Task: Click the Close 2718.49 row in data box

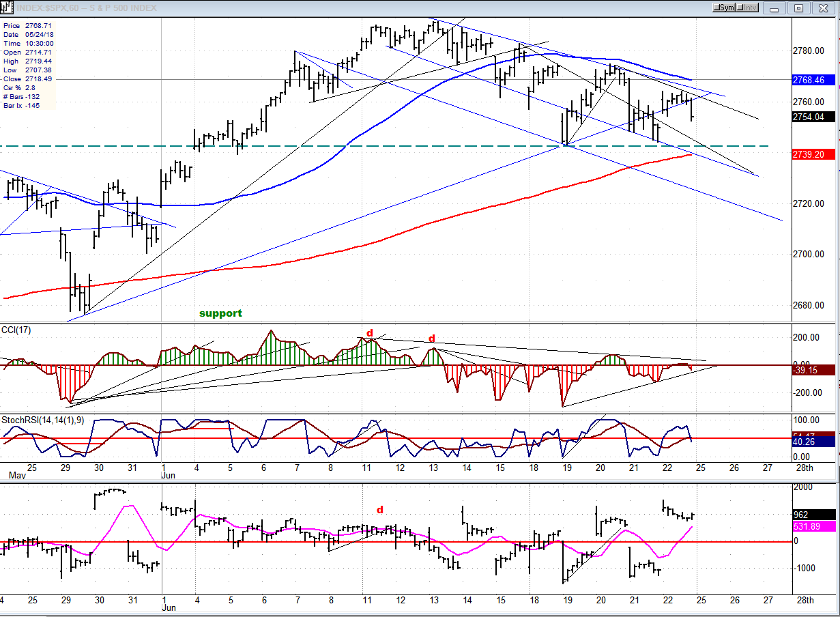Action: [24, 79]
